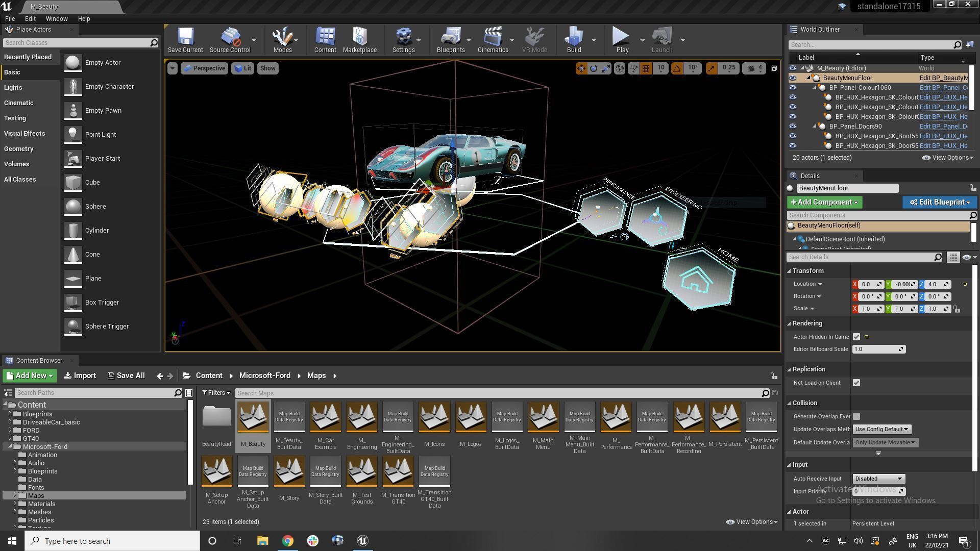Toggle grid snapping icon in viewport
The height and width of the screenshot is (551, 980).
[x=646, y=68]
